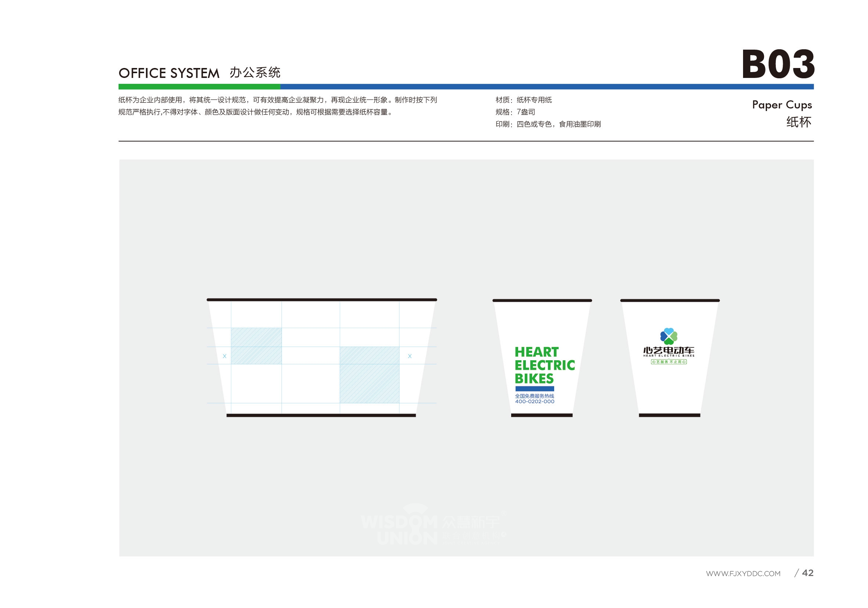This screenshot has height=608, width=868.
Task: Click the right X marker on cup template
Action: [409, 356]
